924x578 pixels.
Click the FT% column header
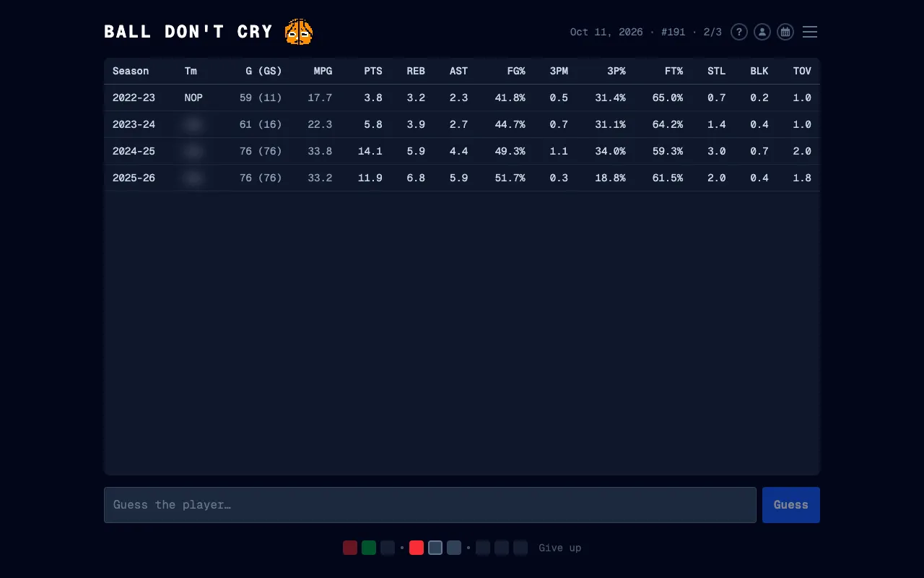(674, 71)
